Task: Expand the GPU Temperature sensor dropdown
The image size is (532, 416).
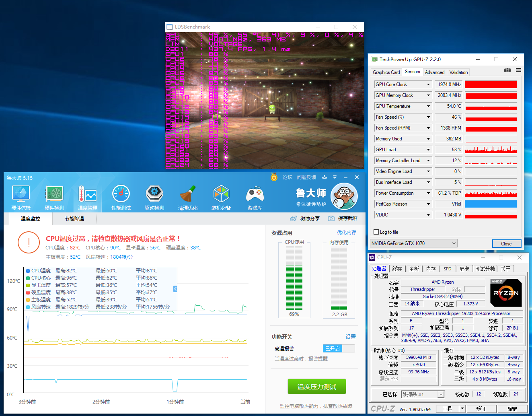Action: click(428, 106)
